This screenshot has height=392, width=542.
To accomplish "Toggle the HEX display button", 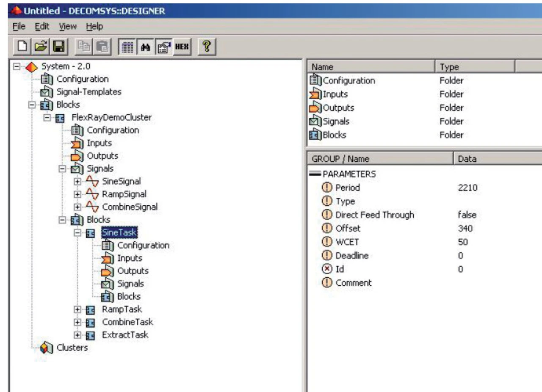I will point(183,47).
